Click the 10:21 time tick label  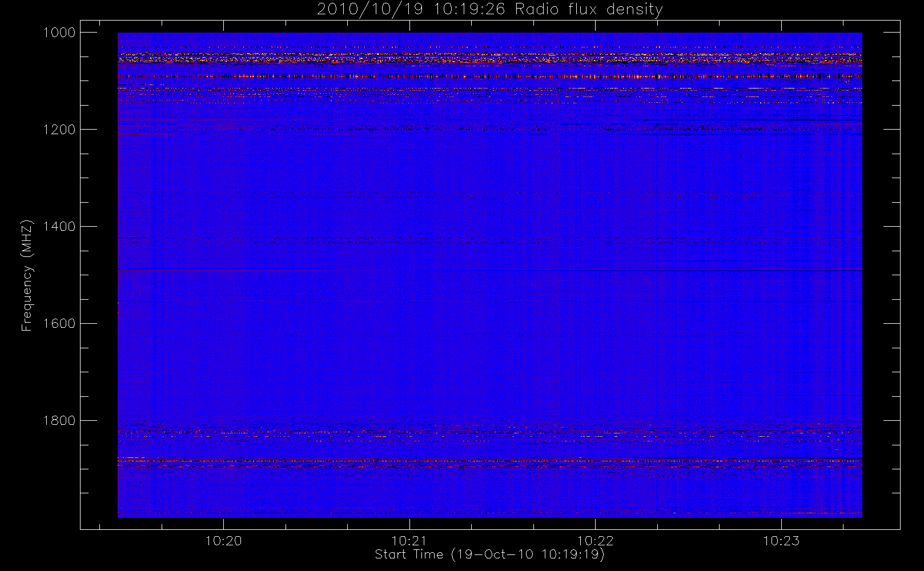point(409,541)
